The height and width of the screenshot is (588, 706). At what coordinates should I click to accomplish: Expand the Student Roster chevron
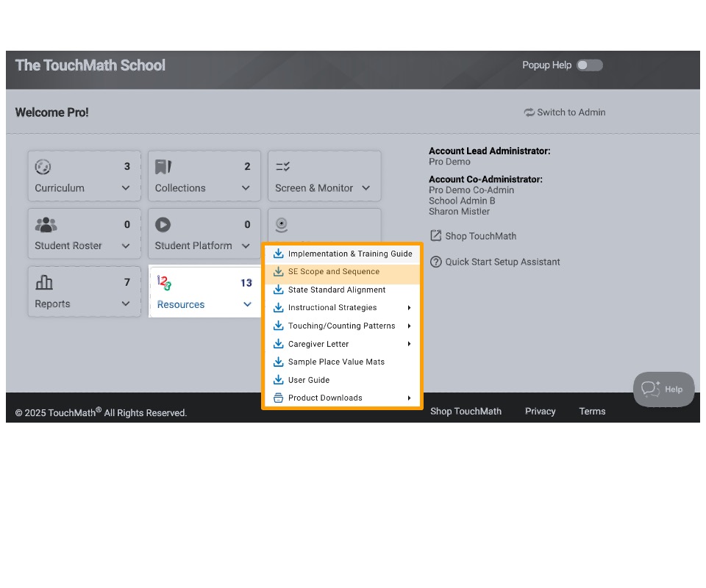click(126, 246)
